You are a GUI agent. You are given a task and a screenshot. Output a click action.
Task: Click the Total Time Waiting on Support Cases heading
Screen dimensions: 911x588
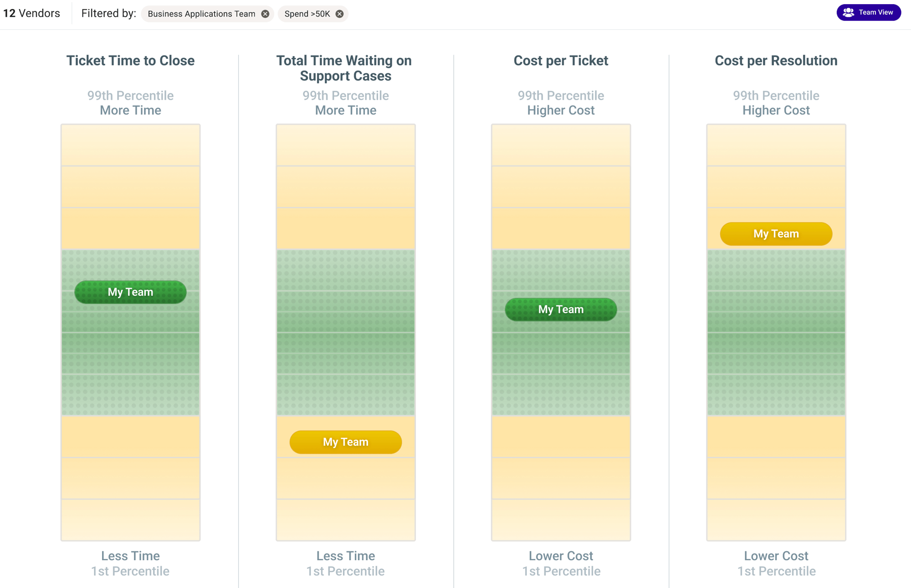point(345,68)
